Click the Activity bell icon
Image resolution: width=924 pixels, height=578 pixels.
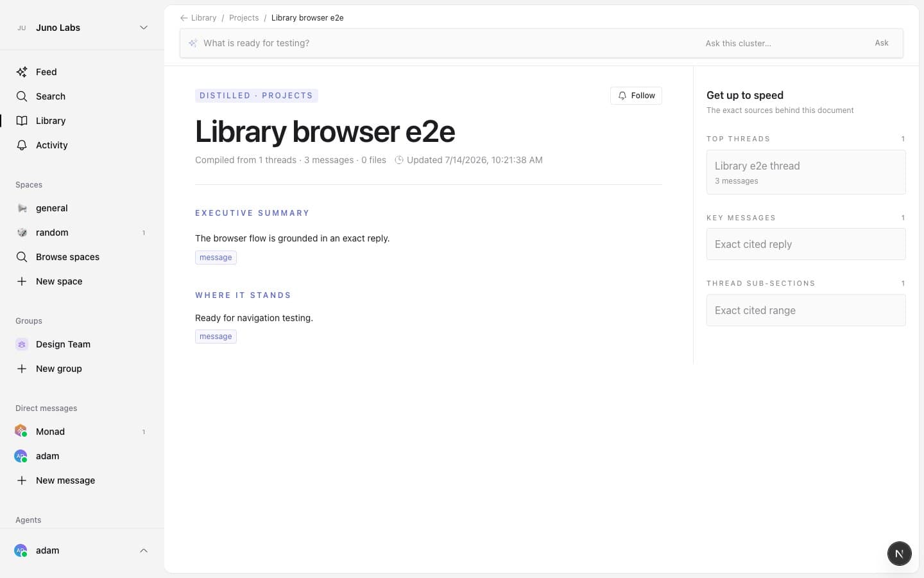22,145
